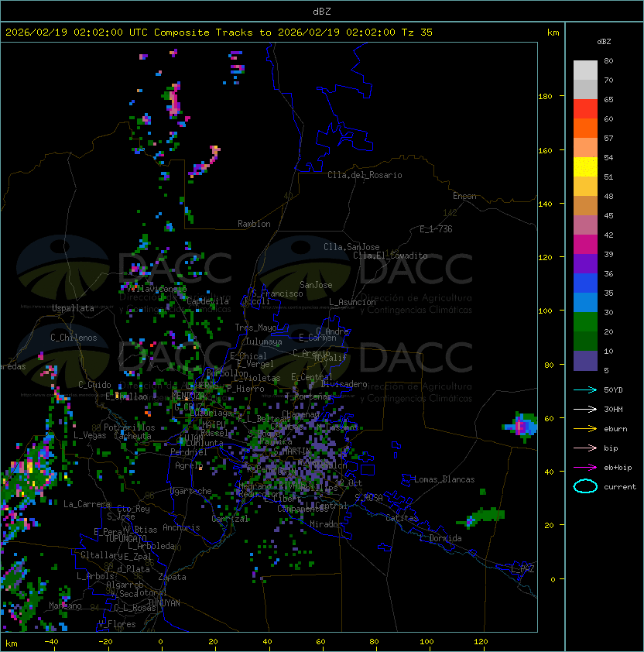The width and height of the screenshot is (644, 652).
Task: Pick the red 60-65 dBZ color swatch
Action: click(x=585, y=109)
